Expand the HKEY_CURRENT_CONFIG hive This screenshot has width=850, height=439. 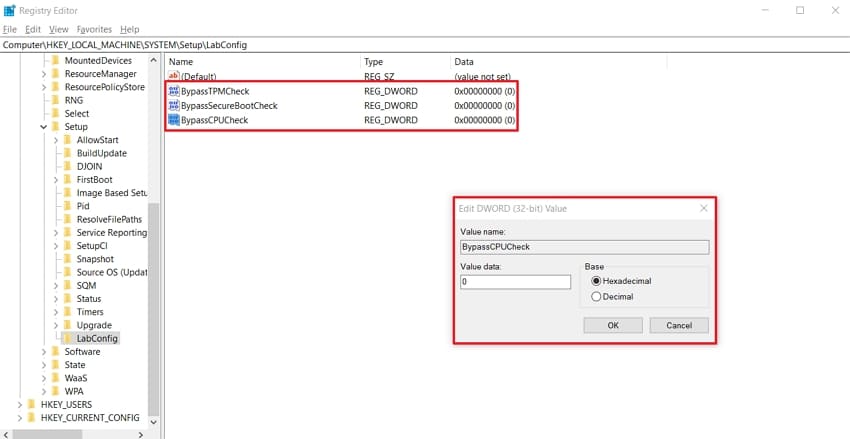coord(20,418)
